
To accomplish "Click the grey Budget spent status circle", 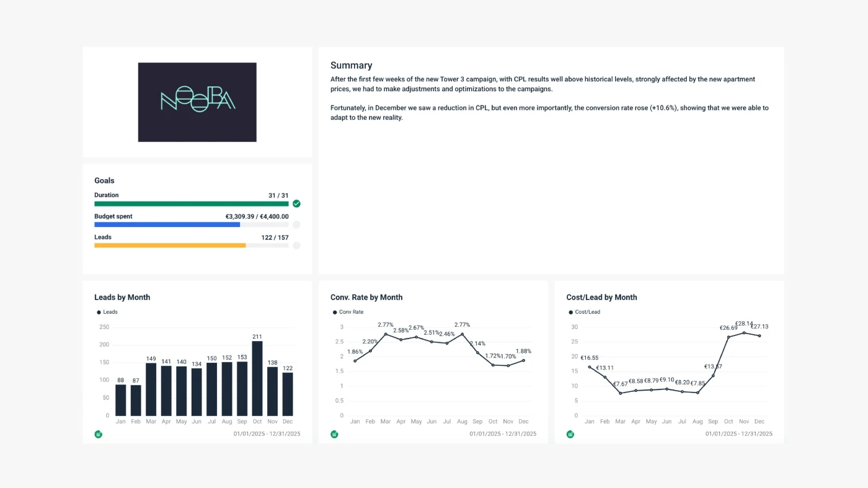I will 296,224.
